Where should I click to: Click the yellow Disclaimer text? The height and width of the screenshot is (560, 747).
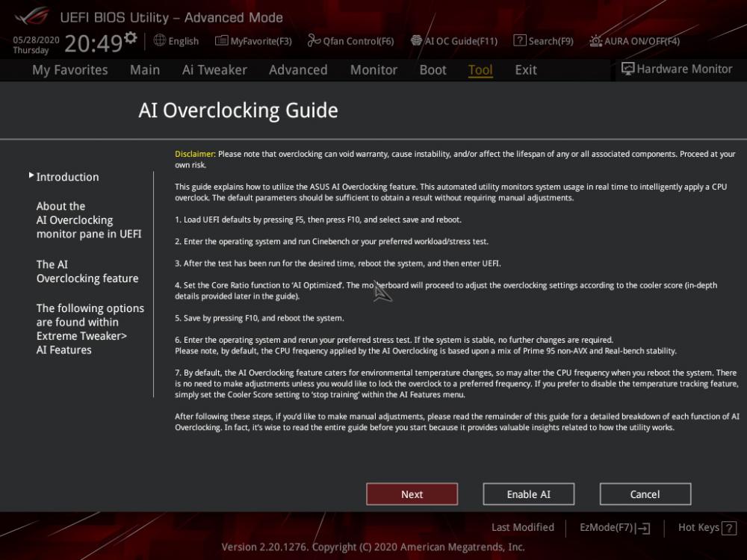tap(195, 154)
